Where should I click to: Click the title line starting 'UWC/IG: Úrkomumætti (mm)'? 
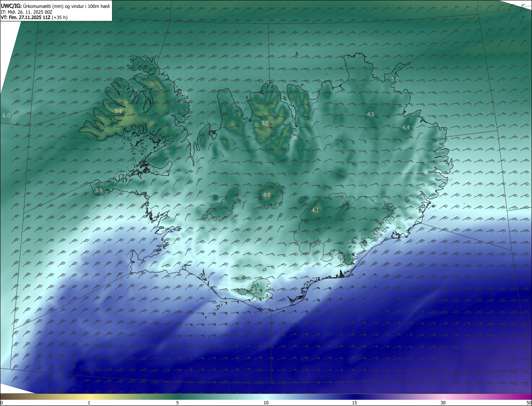(x=55, y=6)
